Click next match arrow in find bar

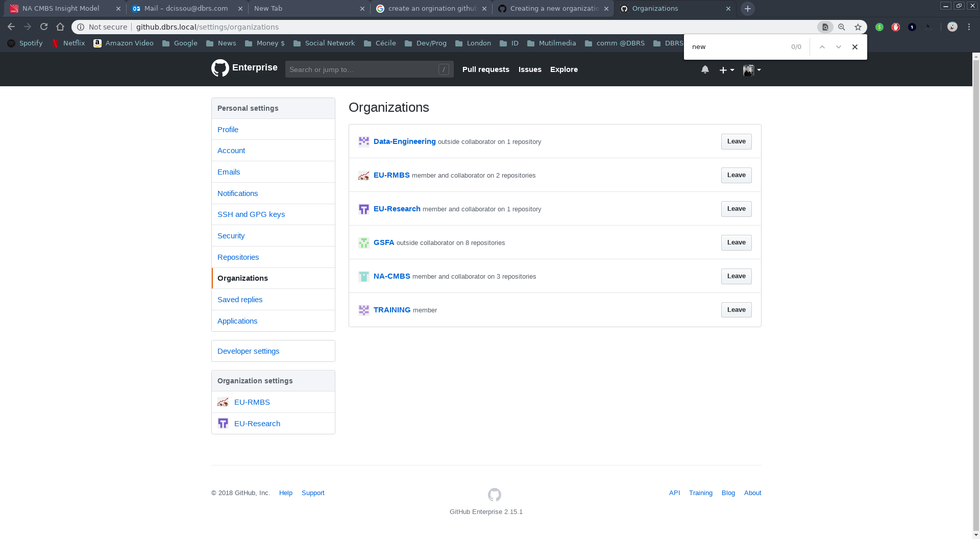coord(838,47)
